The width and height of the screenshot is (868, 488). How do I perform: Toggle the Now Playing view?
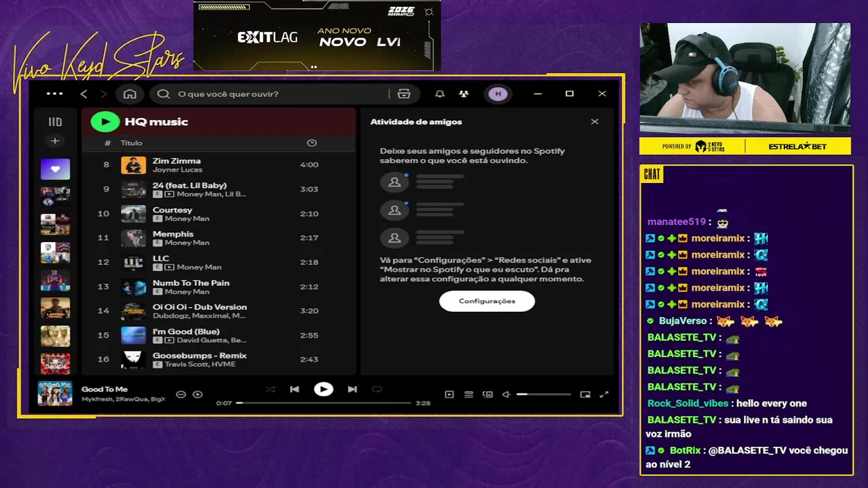click(x=449, y=394)
